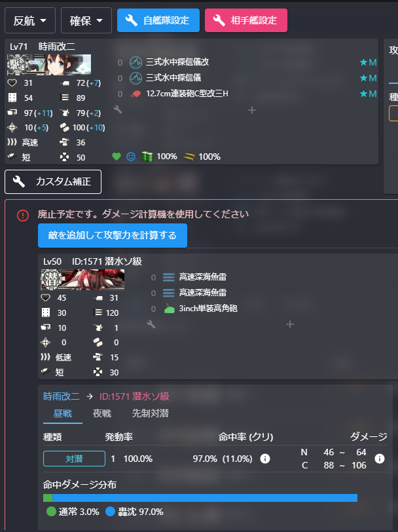
Task: Open the 確保 air state dropdown
Action: click(86, 21)
